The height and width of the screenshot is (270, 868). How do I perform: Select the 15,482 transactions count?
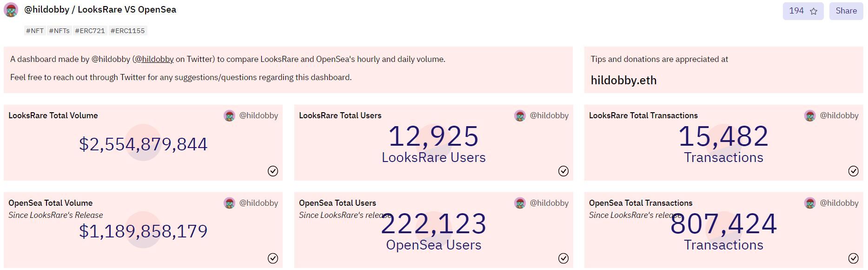[723, 136]
